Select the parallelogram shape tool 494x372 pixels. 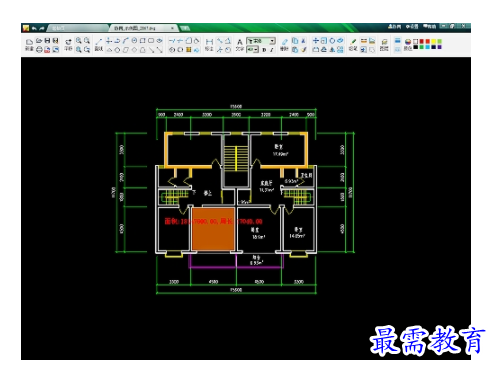pyautogui.click(x=126, y=50)
